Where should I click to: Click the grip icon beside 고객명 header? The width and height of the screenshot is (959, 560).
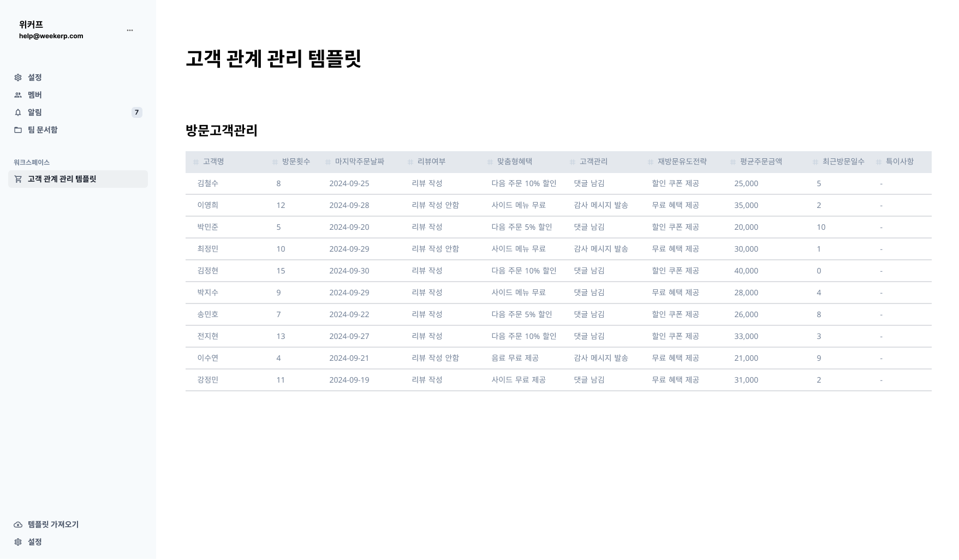[x=196, y=162]
